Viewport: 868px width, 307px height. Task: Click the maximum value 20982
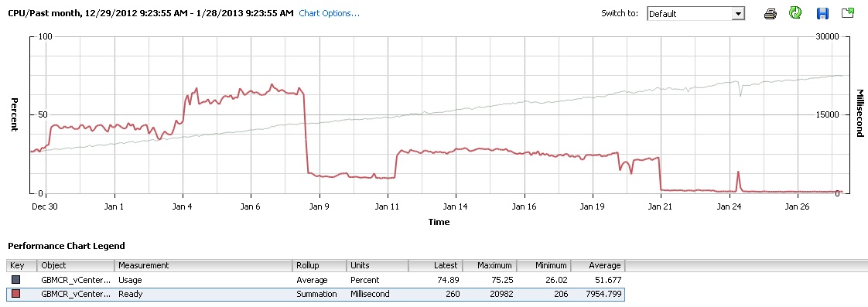click(x=501, y=295)
